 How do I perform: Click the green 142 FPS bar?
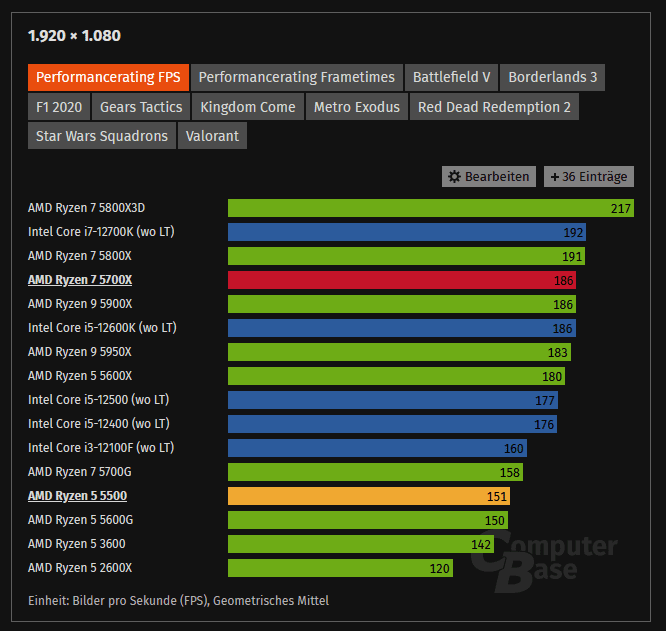point(361,544)
